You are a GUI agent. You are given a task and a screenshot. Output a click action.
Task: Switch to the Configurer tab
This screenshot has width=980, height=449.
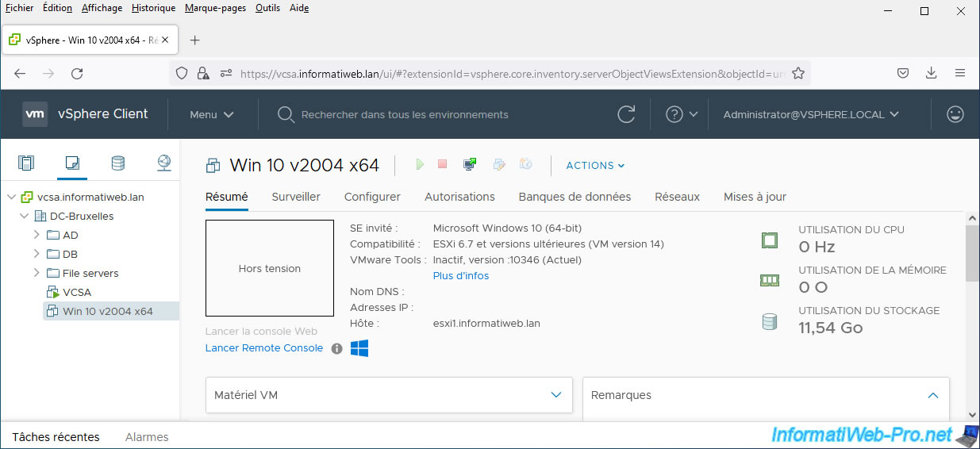click(x=372, y=197)
